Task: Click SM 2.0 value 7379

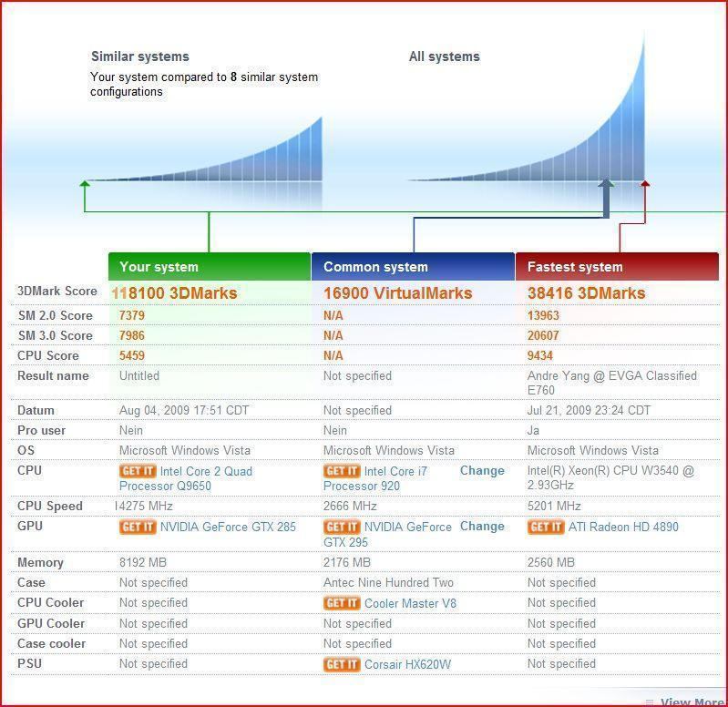Action: pyautogui.click(x=132, y=315)
